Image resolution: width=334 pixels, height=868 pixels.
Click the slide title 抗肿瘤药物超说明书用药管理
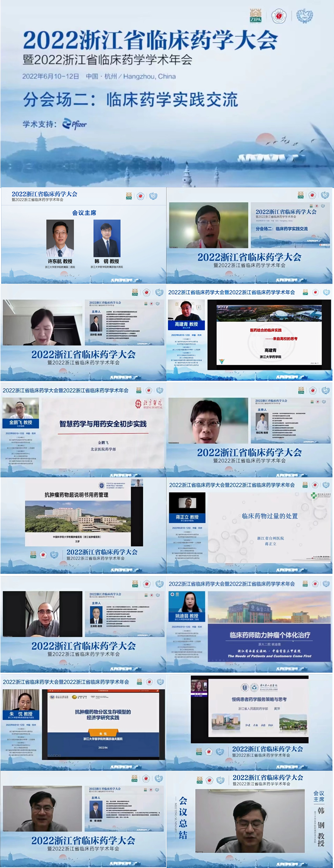(76, 495)
